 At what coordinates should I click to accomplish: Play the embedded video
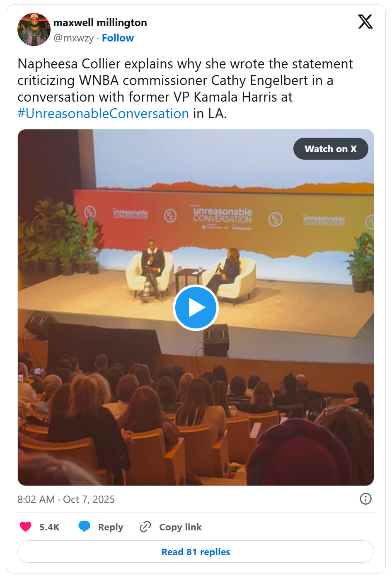(196, 308)
